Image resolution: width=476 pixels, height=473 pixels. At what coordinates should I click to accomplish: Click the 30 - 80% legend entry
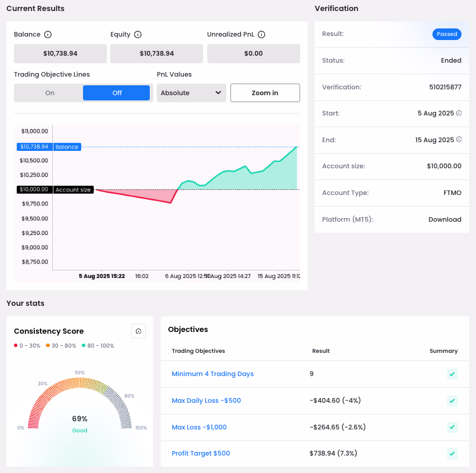point(61,345)
